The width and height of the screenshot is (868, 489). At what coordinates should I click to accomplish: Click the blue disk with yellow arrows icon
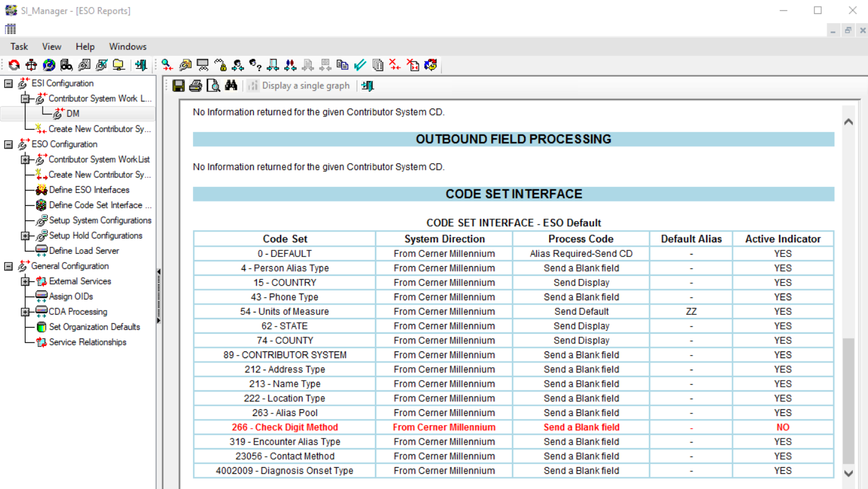[431, 65]
